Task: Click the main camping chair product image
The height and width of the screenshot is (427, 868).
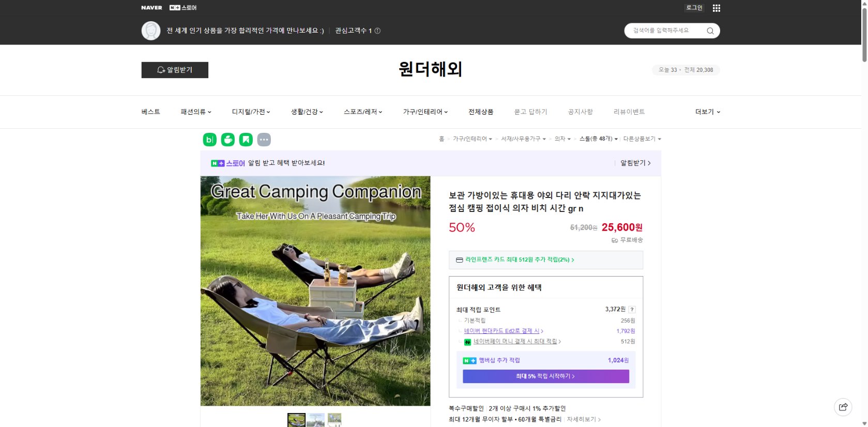Action: click(315, 291)
